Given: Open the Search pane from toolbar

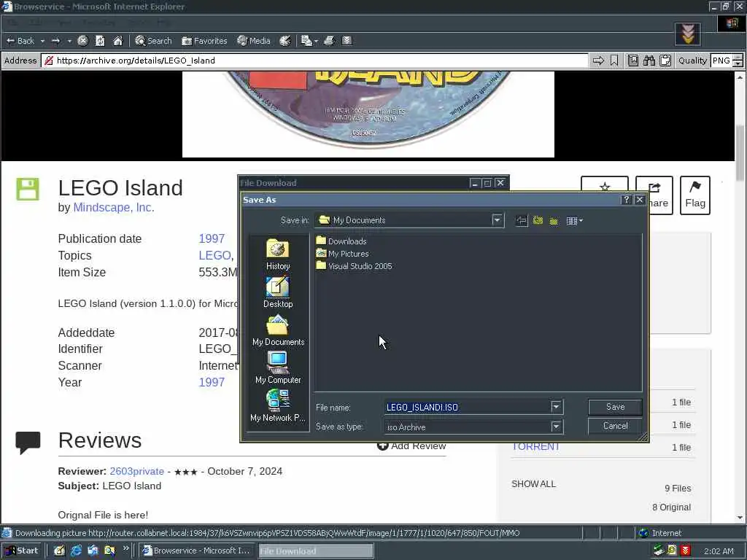Looking at the screenshot, I should pos(153,41).
